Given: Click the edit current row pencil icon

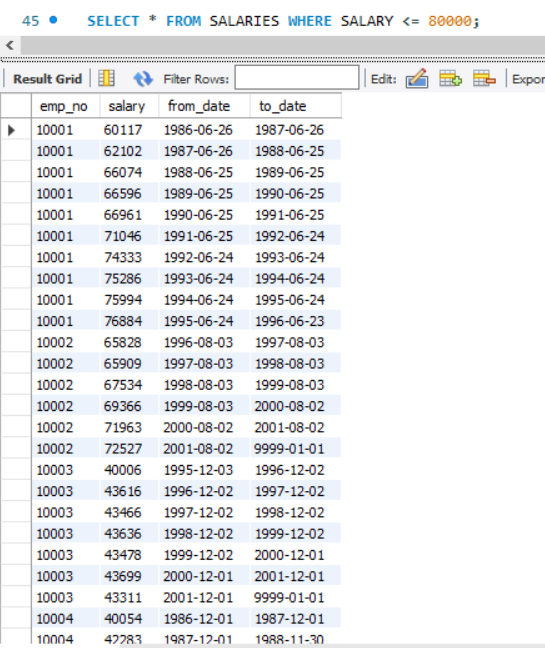Looking at the screenshot, I should [416, 79].
